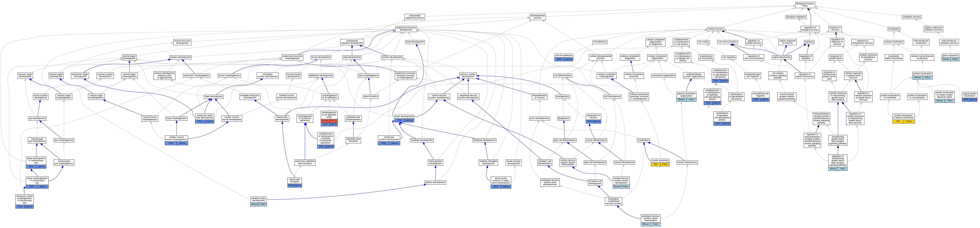Select the 'cell communication' node
This screenshot has height=228, width=980.
[727, 42]
